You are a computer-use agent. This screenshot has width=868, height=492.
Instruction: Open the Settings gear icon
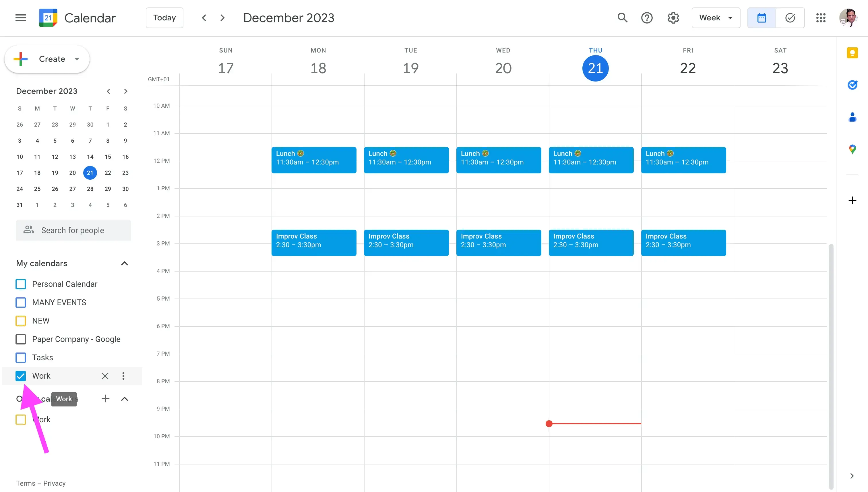coord(673,18)
